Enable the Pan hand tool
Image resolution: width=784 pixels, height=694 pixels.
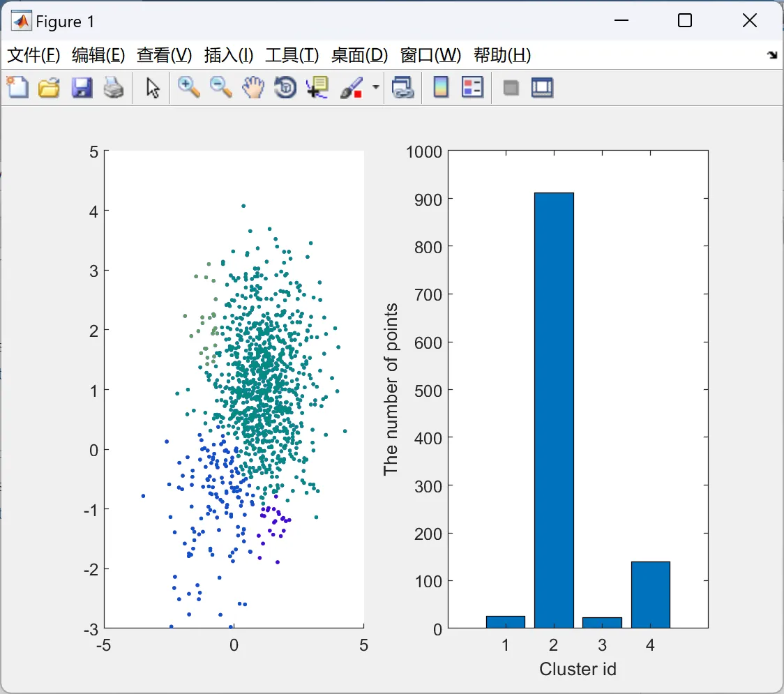(x=253, y=87)
